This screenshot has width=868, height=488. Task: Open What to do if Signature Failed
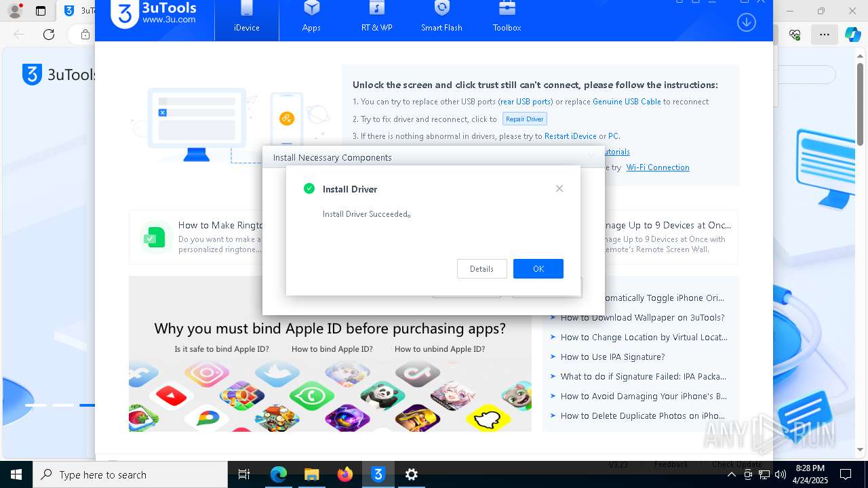(x=643, y=376)
